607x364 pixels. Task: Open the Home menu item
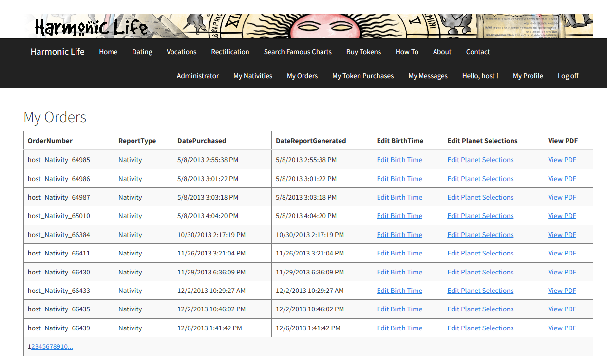pyautogui.click(x=108, y=52)
